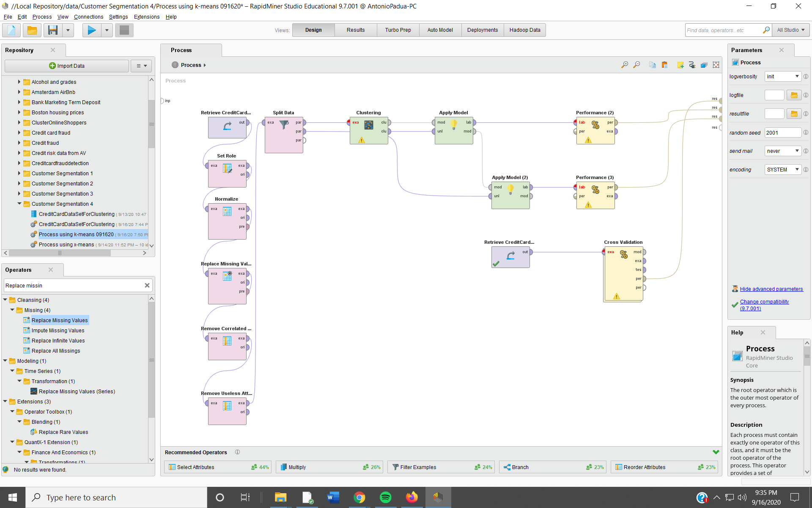
Task: Open the logverbosity dropdown
Action: coord(782,76)
